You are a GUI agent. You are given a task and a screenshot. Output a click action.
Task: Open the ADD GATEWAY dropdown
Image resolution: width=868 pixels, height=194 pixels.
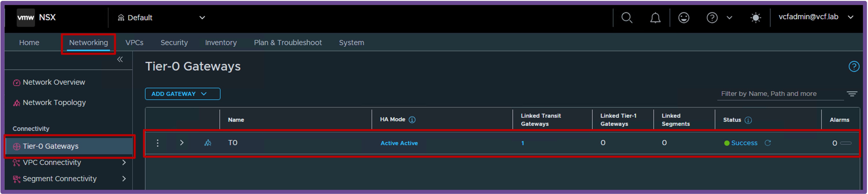pyautogui.click(x=183, y=94)
